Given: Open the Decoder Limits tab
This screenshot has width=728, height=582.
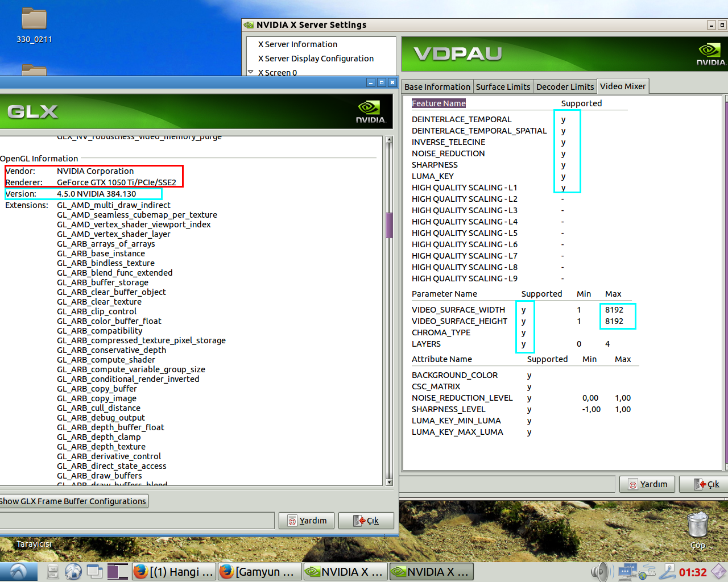Looking at the screenshot, I should pos(565,87).
